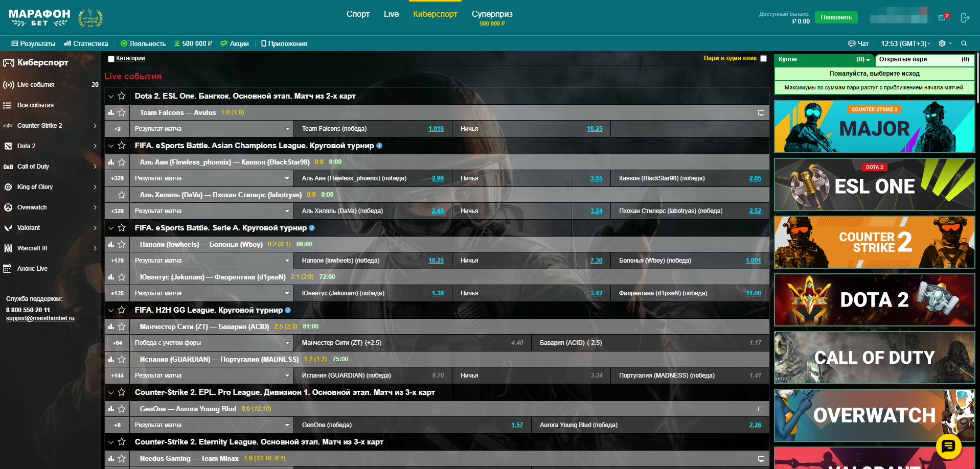The height and width of the screenshot is (469, 980).
Task: Open the messages envelope icon
Action: tap(942, 18)
